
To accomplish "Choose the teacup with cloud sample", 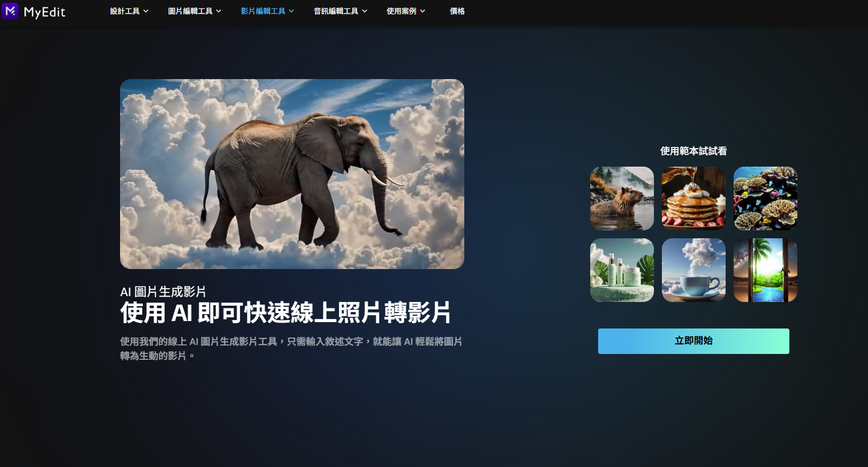I will [693, 270].
